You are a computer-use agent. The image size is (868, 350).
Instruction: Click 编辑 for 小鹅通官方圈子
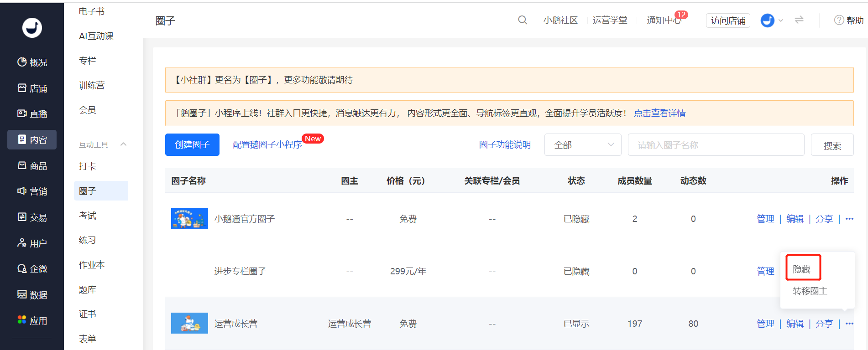795,219
